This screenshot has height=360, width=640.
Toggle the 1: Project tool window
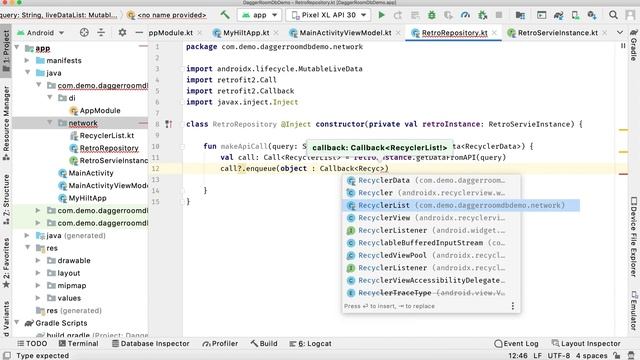point(6,51)
